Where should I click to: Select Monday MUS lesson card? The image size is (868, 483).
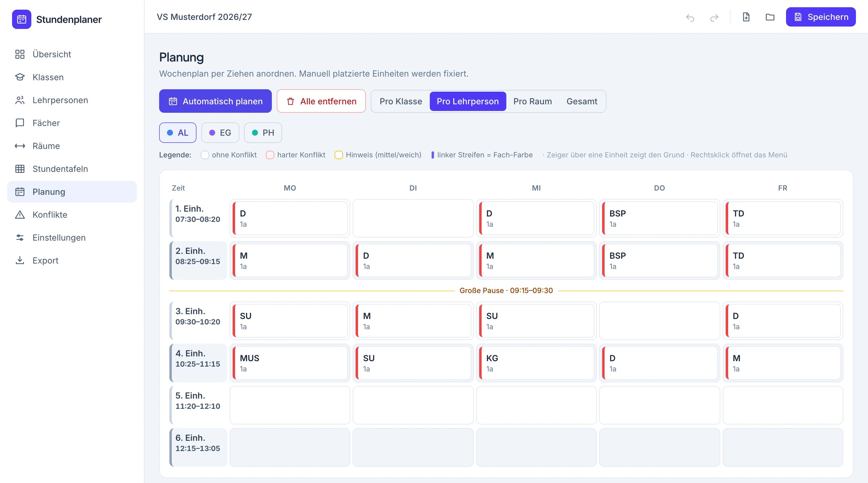point(290,363)
